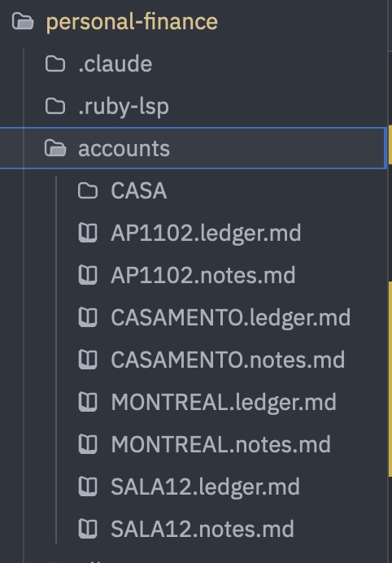This screenshot has height=563, width=392.
Task: Click the CASAMENTO.ledger.md file icon
Action: tap(88, 317)
